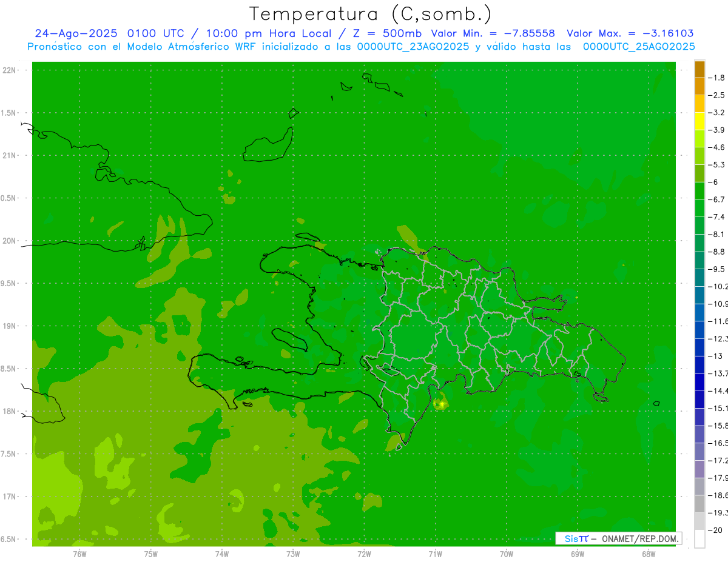This screenshot has width=728, height=562.
Task: Click the "68W" longitude label
Action: coord(649,554)
